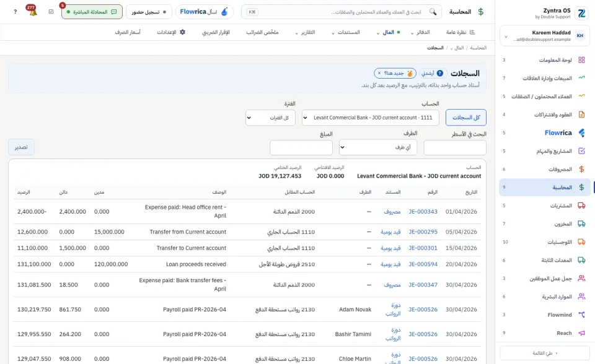Open the notifications bell icon

tap(32, 11)
